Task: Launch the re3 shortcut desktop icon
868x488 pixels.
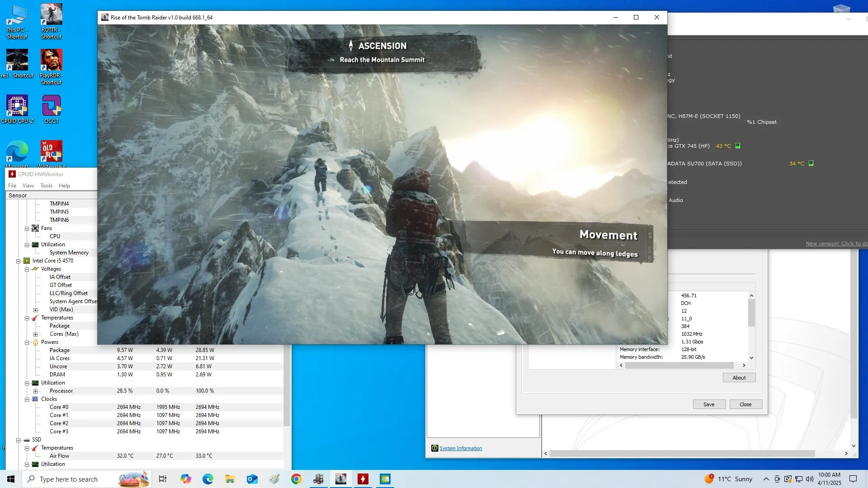Action: [x=17, y=64]
